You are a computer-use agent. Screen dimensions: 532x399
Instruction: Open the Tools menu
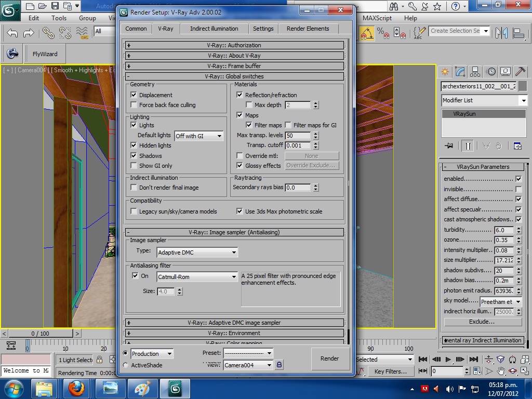59,18
